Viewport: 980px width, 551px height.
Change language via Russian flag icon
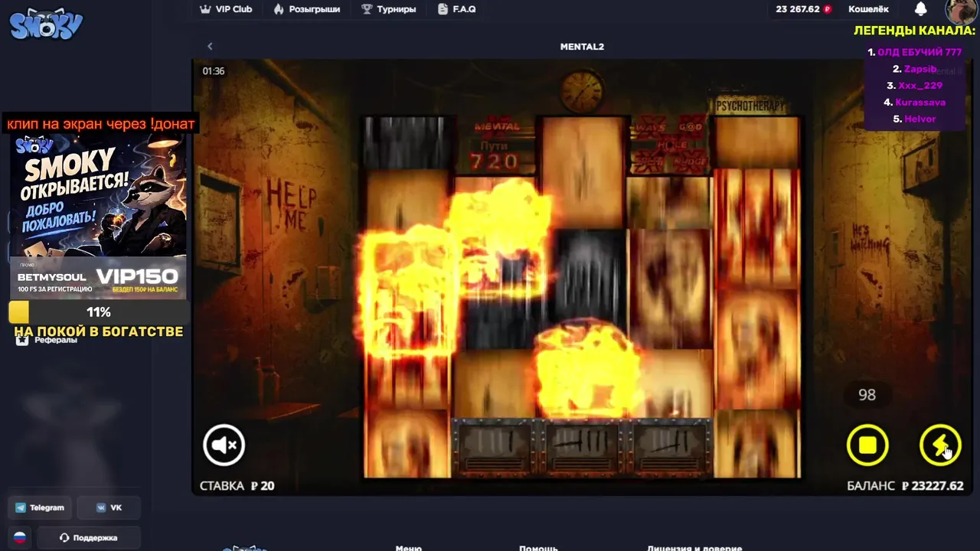click(20, 537)
